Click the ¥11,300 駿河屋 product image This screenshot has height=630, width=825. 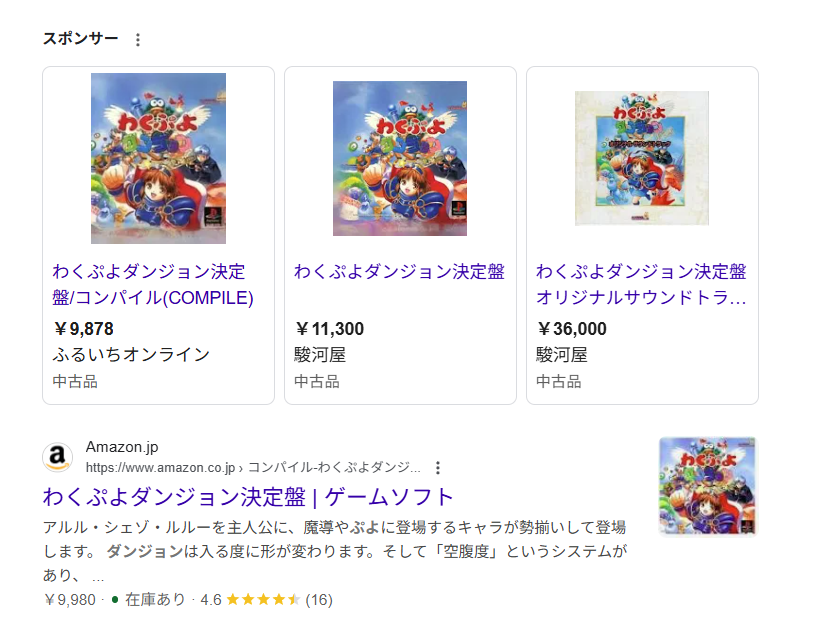(x=400, y=158)
